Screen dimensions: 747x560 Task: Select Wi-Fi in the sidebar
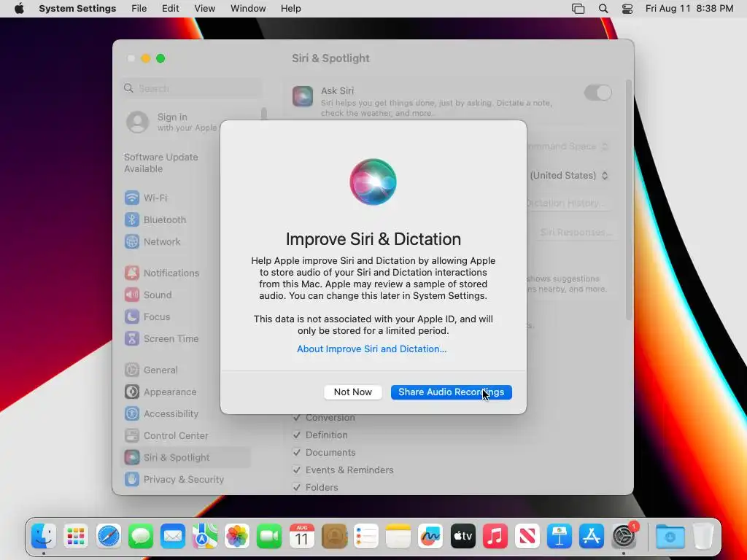(186, 198)
